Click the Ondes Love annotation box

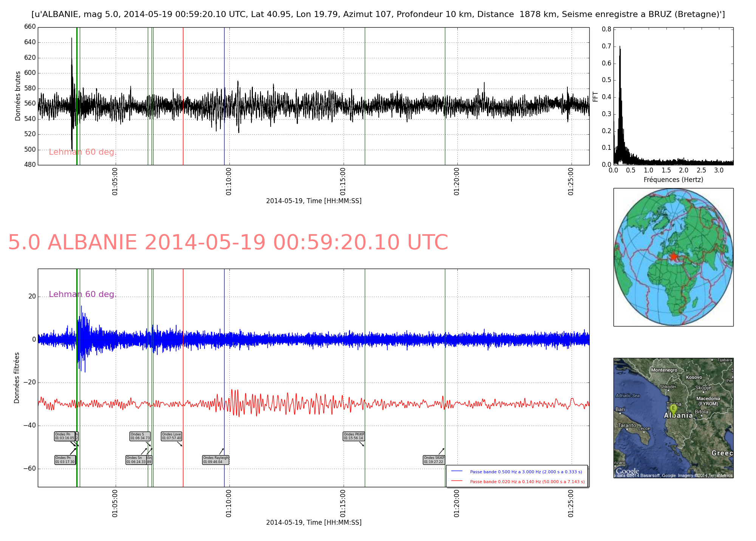(x=171, y=436)
